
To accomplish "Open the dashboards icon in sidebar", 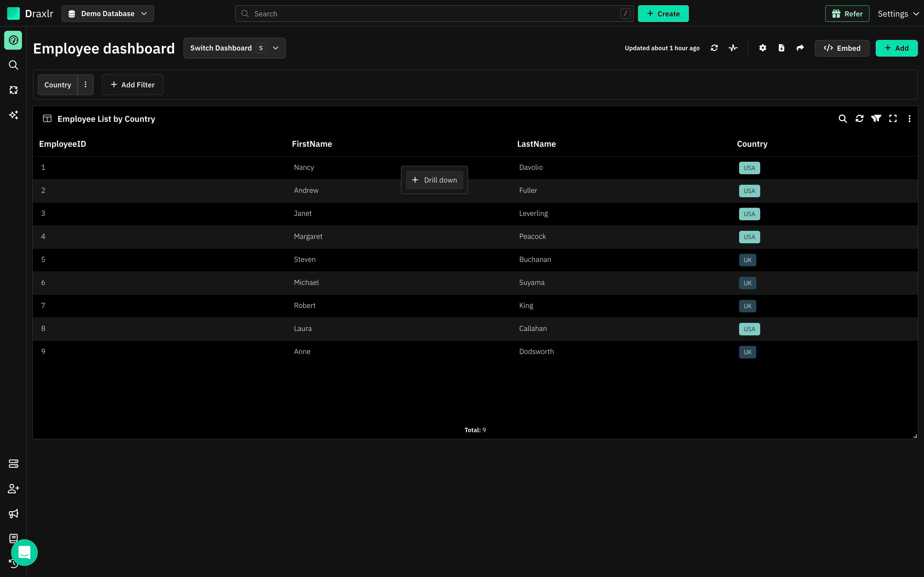I will click(13, 40).
